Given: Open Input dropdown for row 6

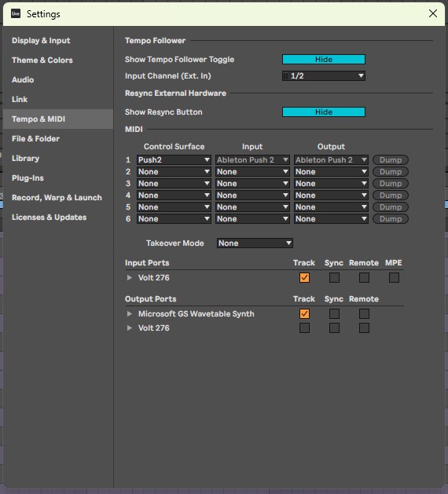Looking at the screenshot, I should pos(252,219).
